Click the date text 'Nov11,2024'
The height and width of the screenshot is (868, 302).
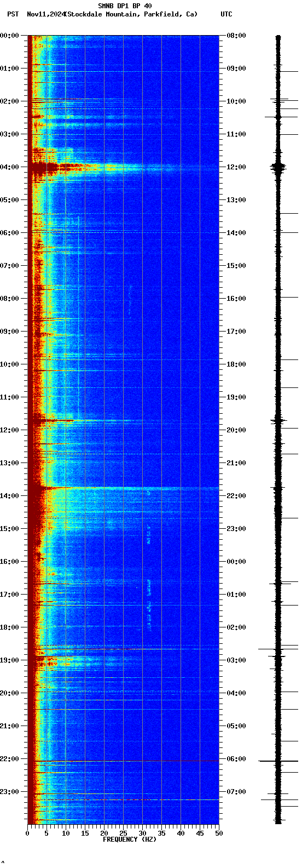click(45, 14)
